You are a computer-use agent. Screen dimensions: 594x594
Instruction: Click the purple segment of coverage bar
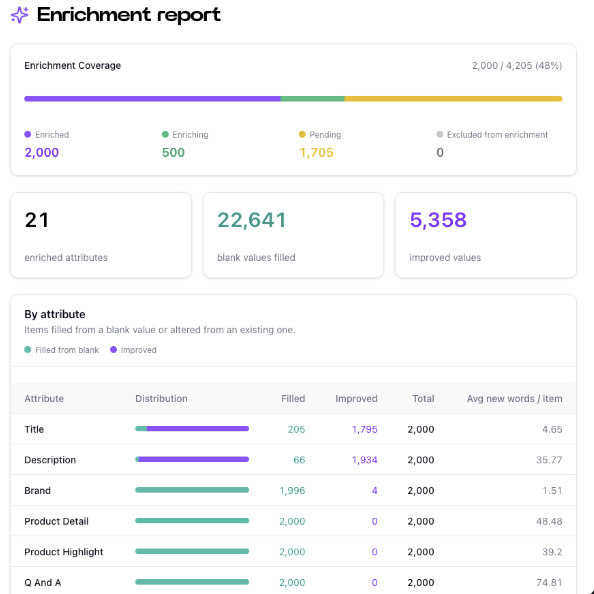click(152, 98)
